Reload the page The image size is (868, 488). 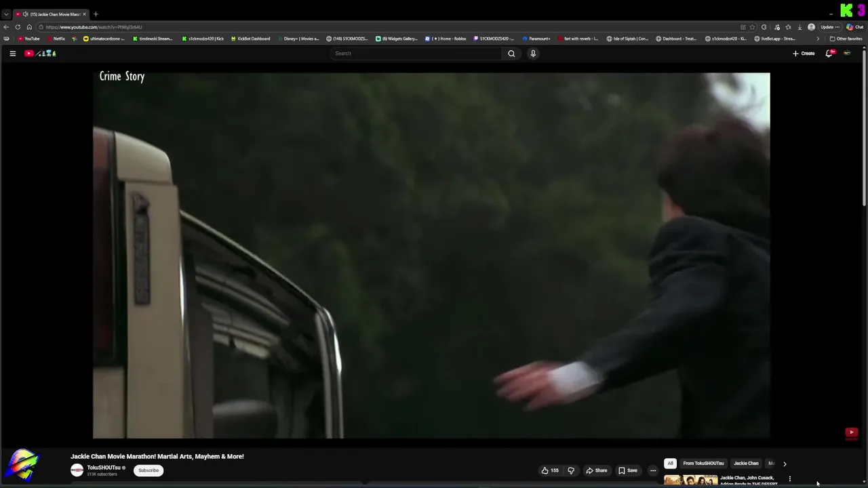tap(18, 27)
